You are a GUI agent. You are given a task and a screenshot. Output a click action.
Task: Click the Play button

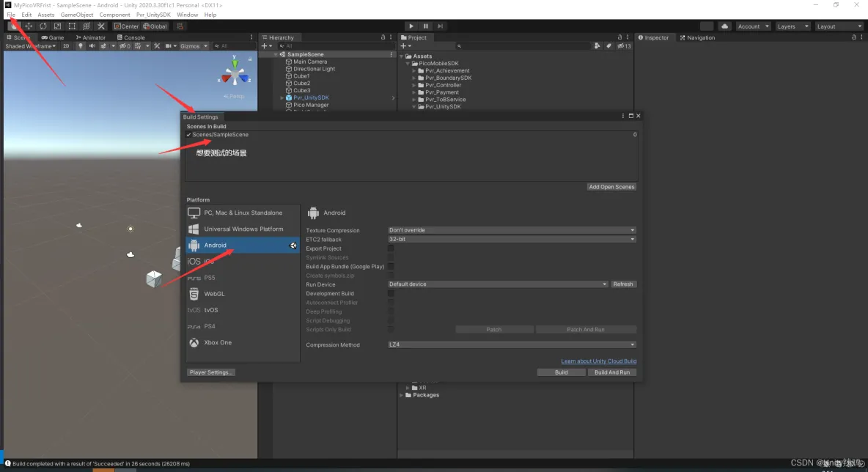(411, 26)
